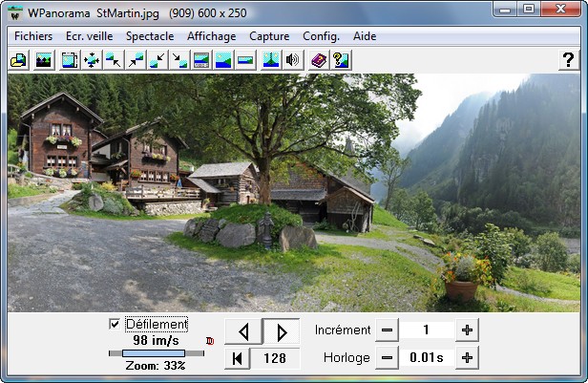Viewport: 588px width, 383px height.
Task: Decrease Incrément with minus button
Action: (x=387, y=330)
